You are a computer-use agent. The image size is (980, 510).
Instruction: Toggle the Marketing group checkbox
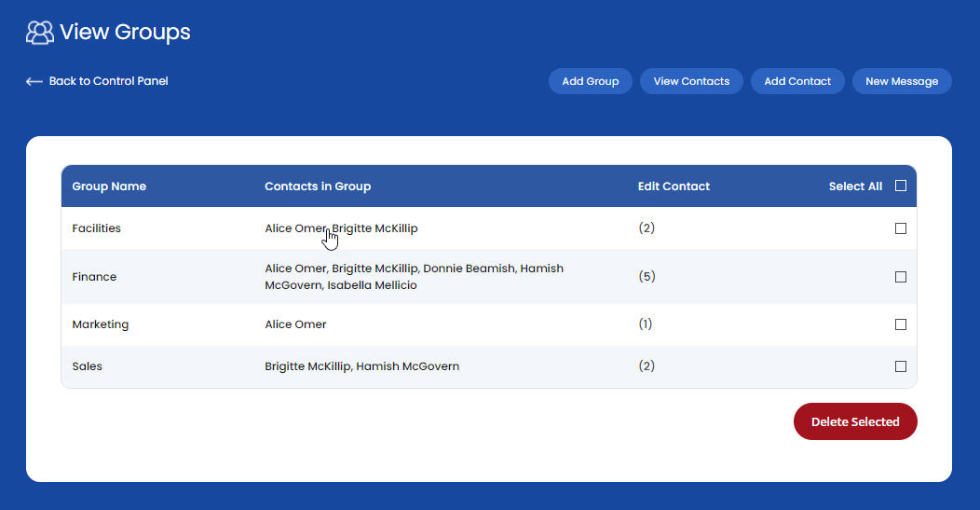tap(900, 324)
